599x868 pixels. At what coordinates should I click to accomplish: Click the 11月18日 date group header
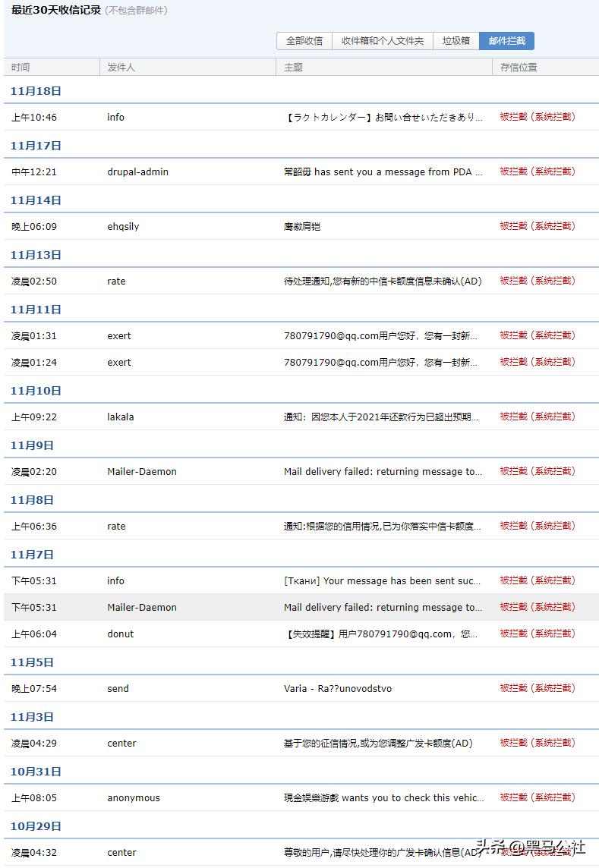click(x=29, y=90)
